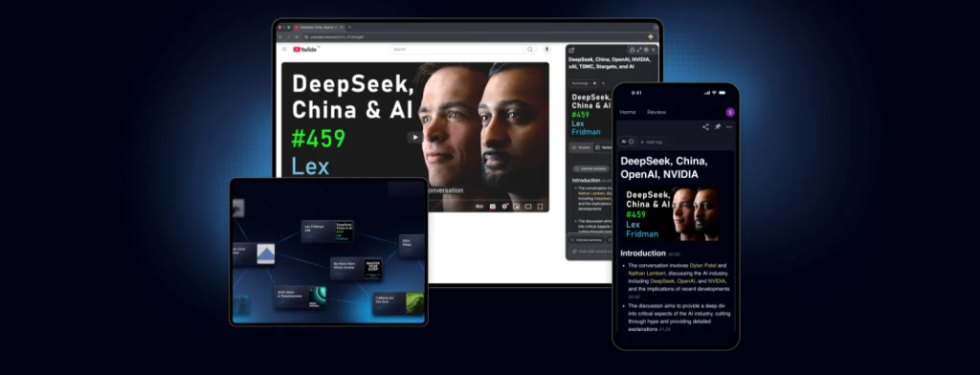Open the video player settings gear

pos(504,207)
